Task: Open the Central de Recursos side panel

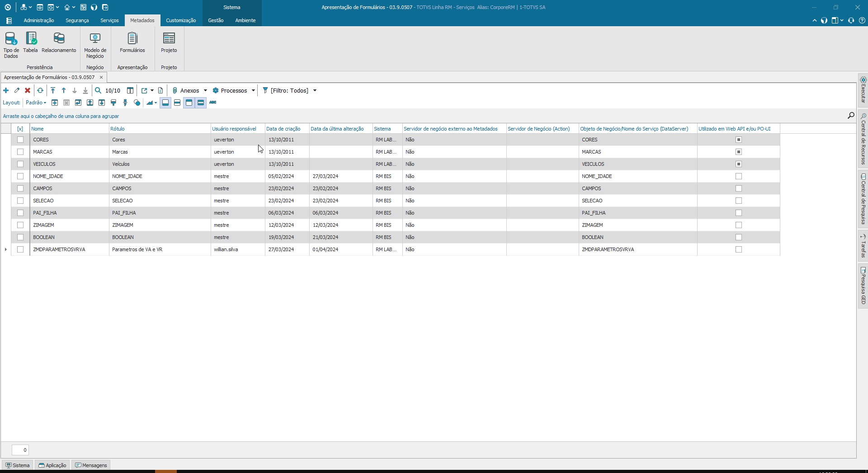Action: tap(863, 139)
